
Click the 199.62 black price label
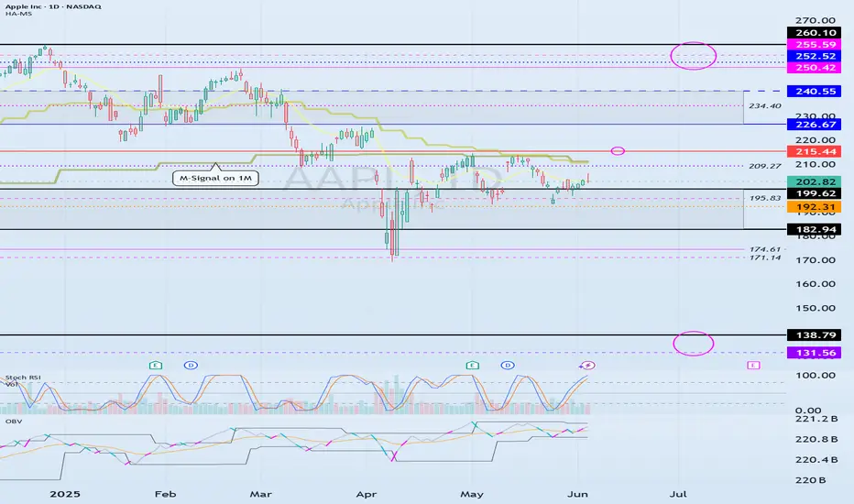[x=814, y=193]
